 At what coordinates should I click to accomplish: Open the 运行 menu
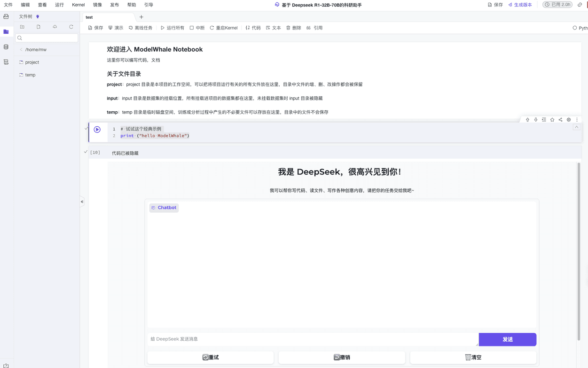click(x=59, y=5)
